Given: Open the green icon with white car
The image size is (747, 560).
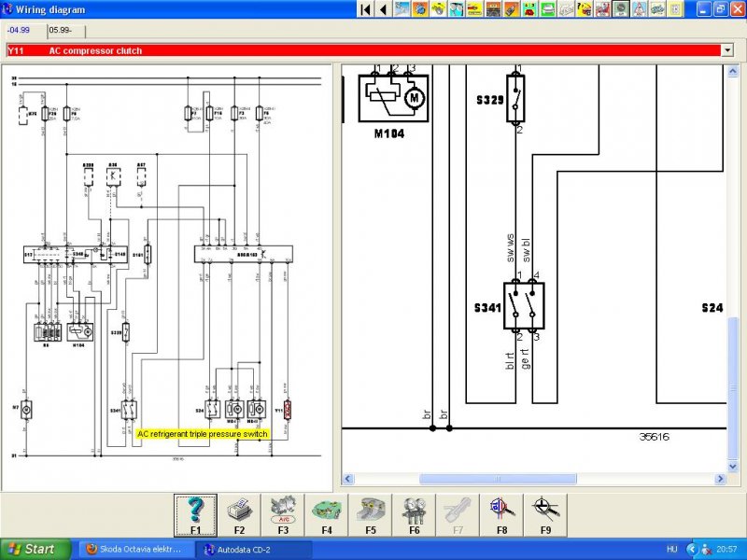Looking at the screenshot, I should [x=548, y=9].
